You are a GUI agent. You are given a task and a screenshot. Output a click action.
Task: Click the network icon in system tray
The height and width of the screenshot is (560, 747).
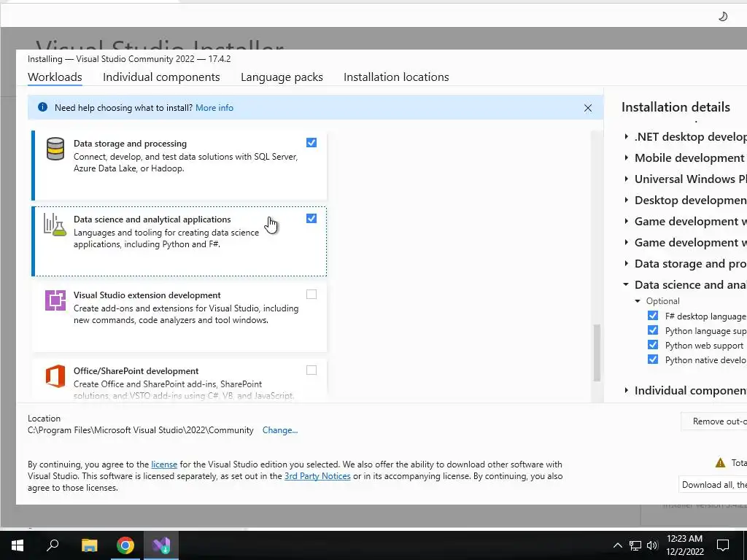pyautogui.click(x=635, y=545)
